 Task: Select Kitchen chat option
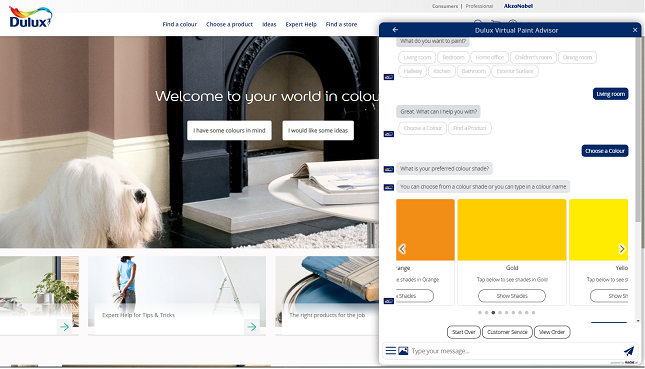[442, 71]
